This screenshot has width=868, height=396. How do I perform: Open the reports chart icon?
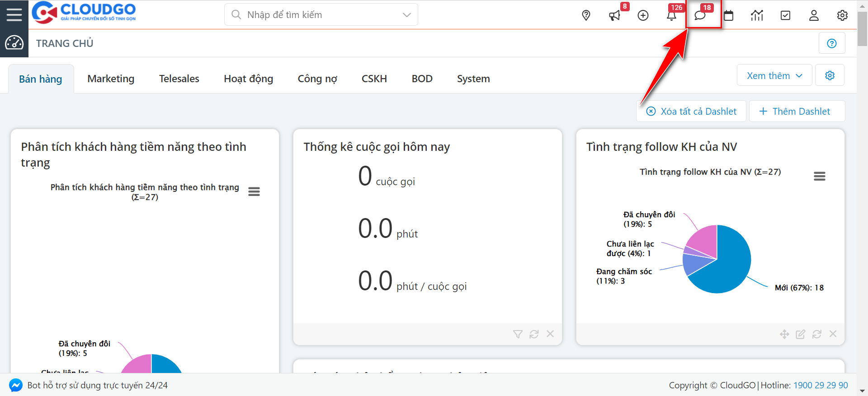tap(757, 16)
